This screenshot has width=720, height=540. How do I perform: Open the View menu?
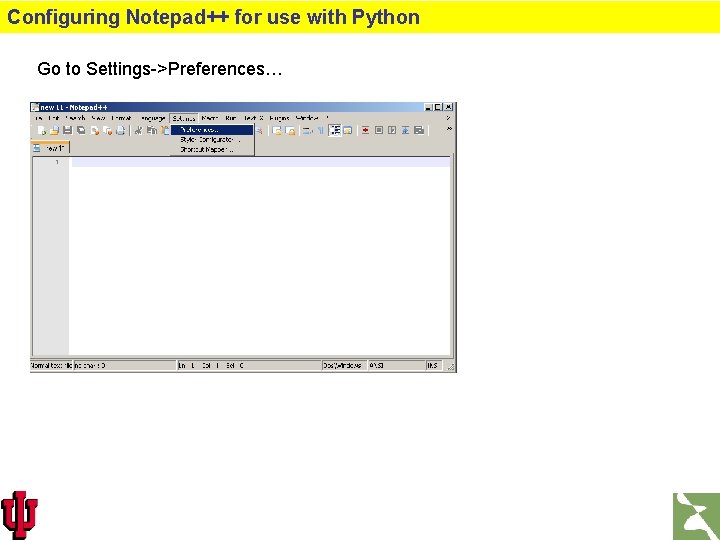98,118
